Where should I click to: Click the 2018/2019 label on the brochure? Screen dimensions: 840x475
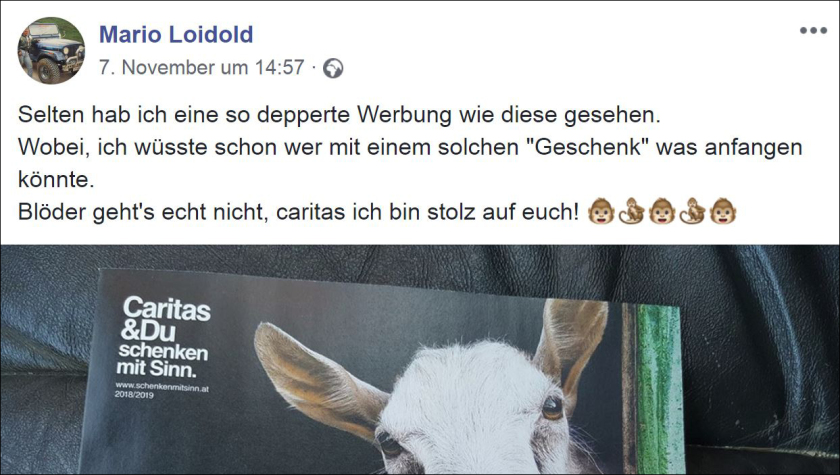pos(134,395)
